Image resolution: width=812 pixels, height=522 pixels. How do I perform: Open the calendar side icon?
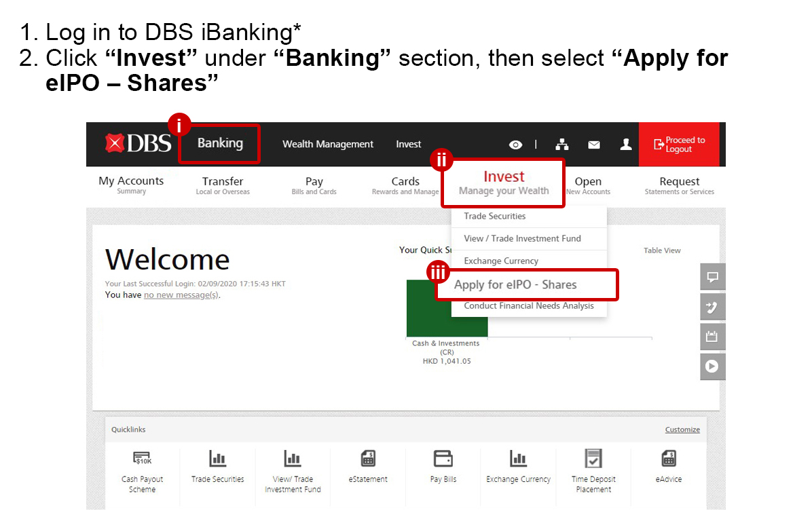tap(712, 337)
